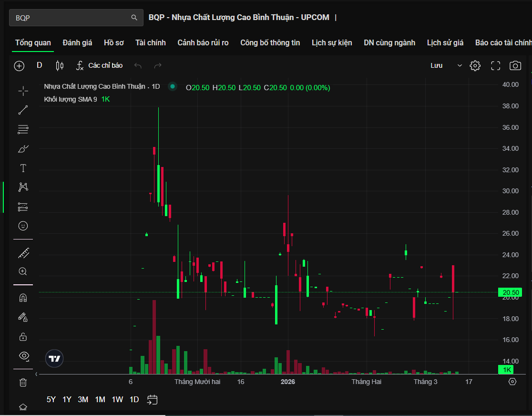Screen dimensions: 532x416
Task: Select the crosshair cursor tool
Action: click(23, 91)
